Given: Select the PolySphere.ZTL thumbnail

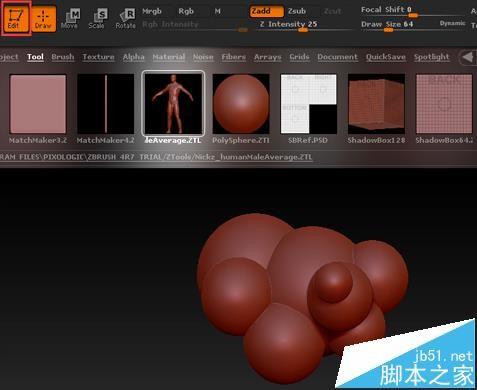Looking at the screenshot, I should pos(241,104).
